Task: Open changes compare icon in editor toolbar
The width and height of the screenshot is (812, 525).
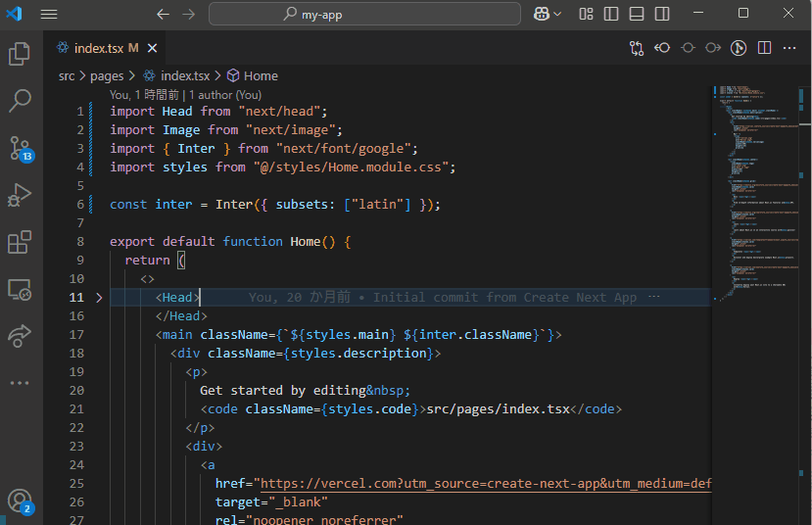Action: 637,48
